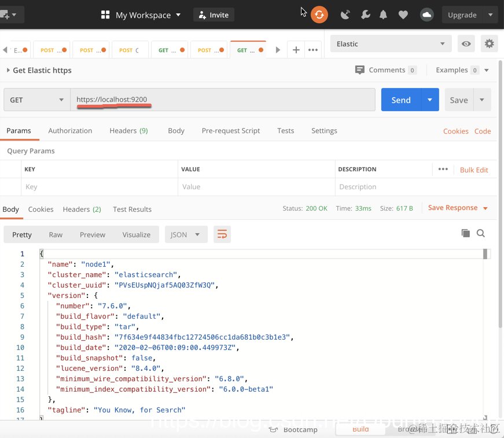Open Cookies link

point(455,131)
